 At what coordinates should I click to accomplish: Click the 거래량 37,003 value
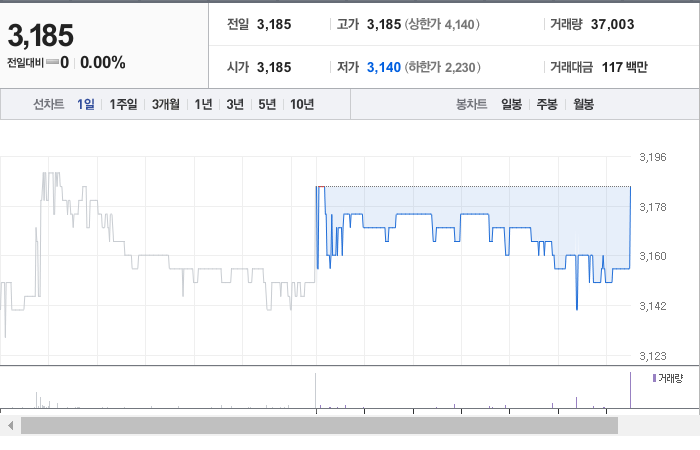[612, 24]
